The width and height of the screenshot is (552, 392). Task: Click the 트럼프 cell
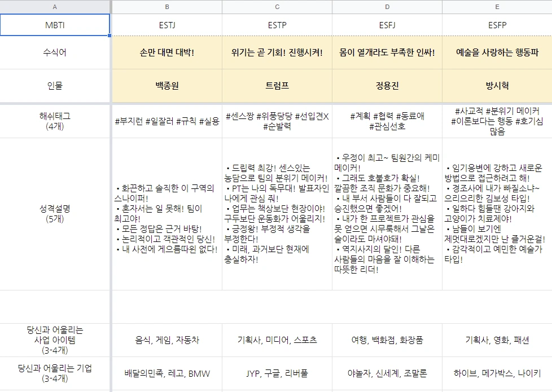click(277, 86)
